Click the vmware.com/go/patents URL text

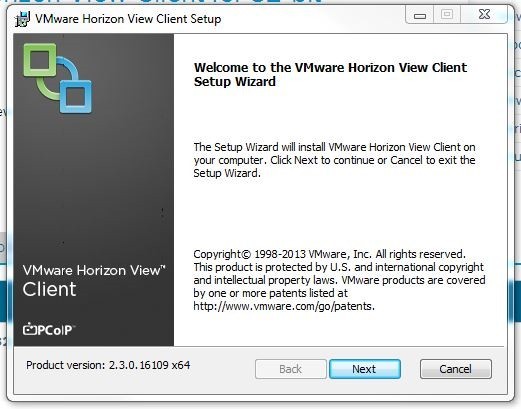coord(284,306)
